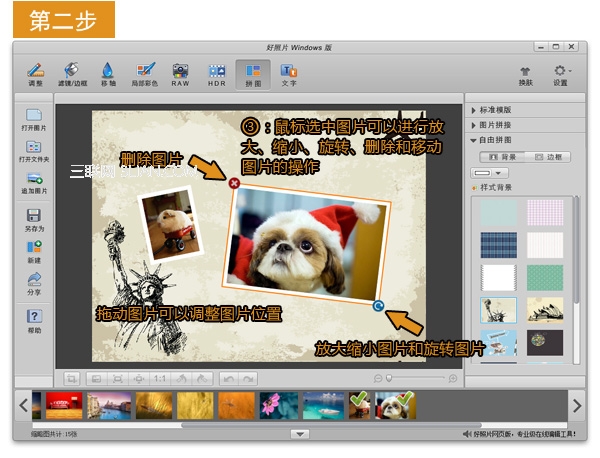Click 追加图片 add images icon

point(34,183)
